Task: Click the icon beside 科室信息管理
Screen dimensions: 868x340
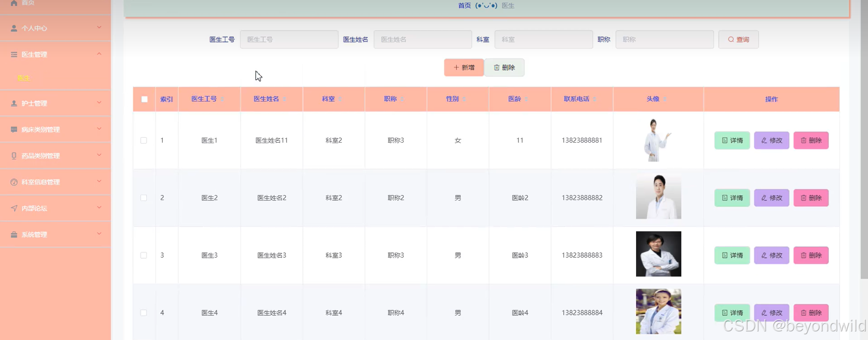Action: [x=14, y=182]
